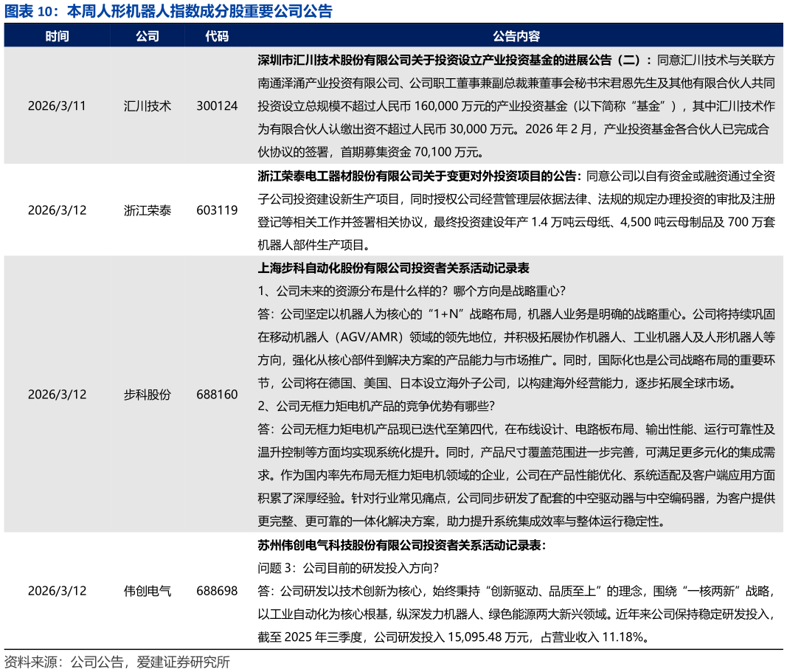This screenshot has width=787, height=672.
Task: Click the company name 步科股份
Action: [x=148, y=394]
